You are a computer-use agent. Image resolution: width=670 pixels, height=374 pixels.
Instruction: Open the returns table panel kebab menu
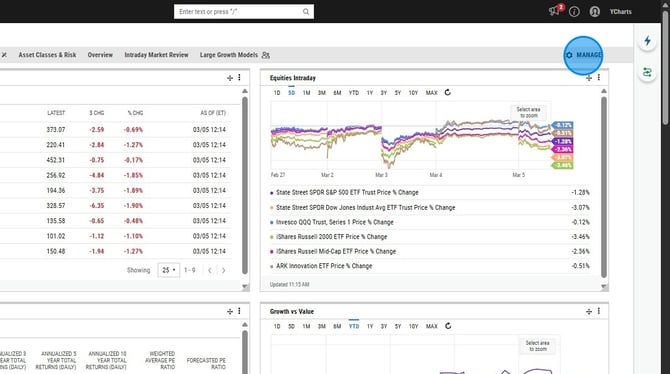tap(239, 311)
